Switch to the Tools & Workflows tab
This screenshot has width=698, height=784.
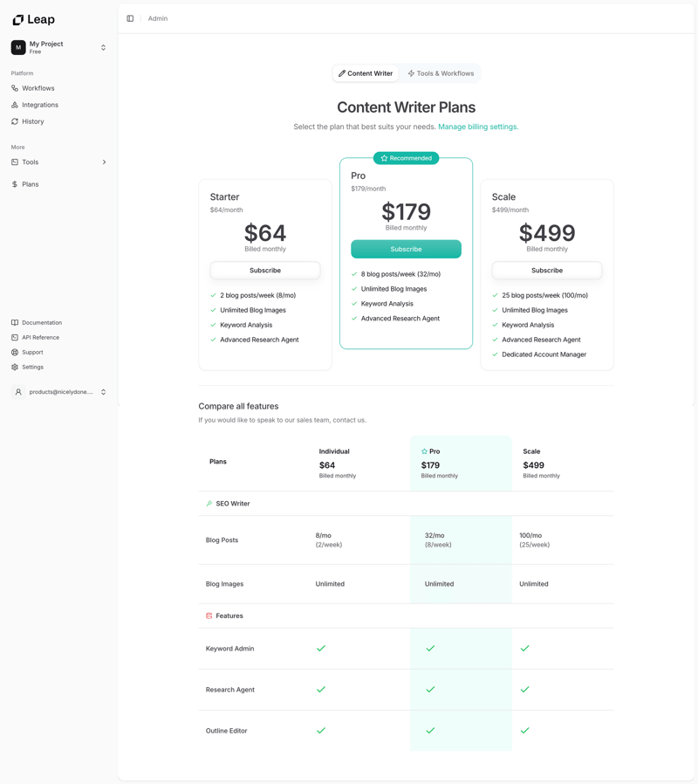[x=441, y=73]
